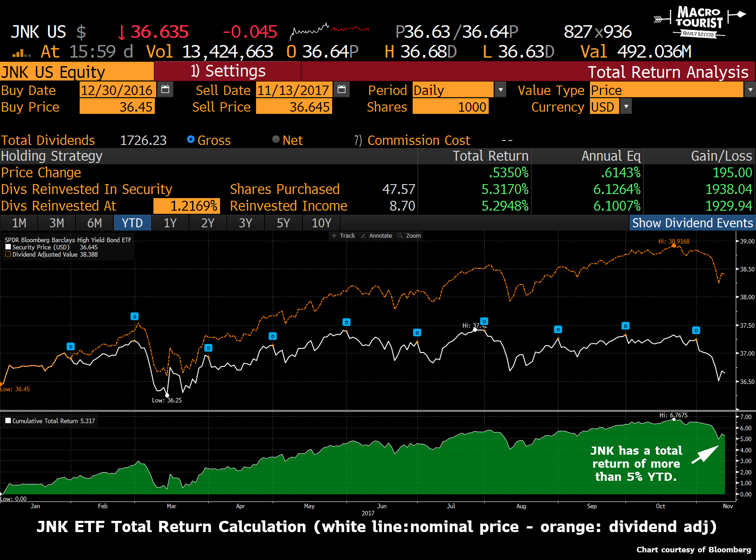Click the early June dividend marker
Viewport: 756px width, 560px height.
click(x=346, y=322)
